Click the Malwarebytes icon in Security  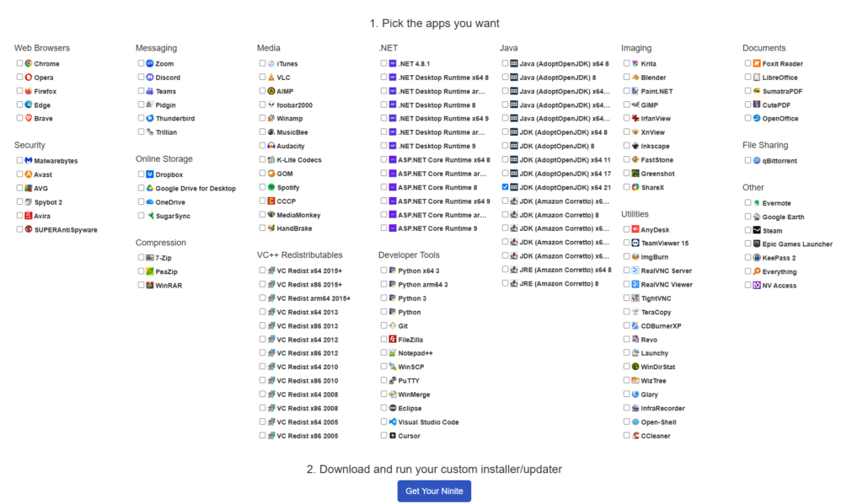[x=28, y=161]
